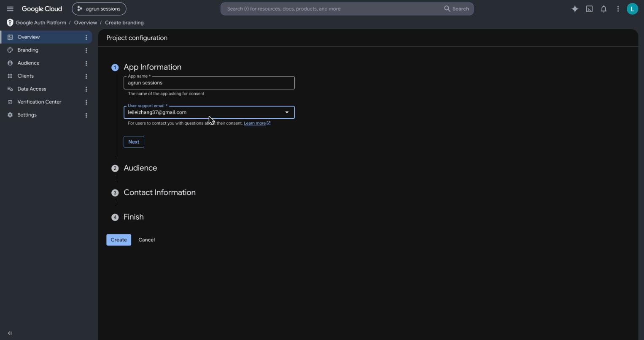
Task: Open Gemini AI assistant sparkle icon
Action: point(575,9)
